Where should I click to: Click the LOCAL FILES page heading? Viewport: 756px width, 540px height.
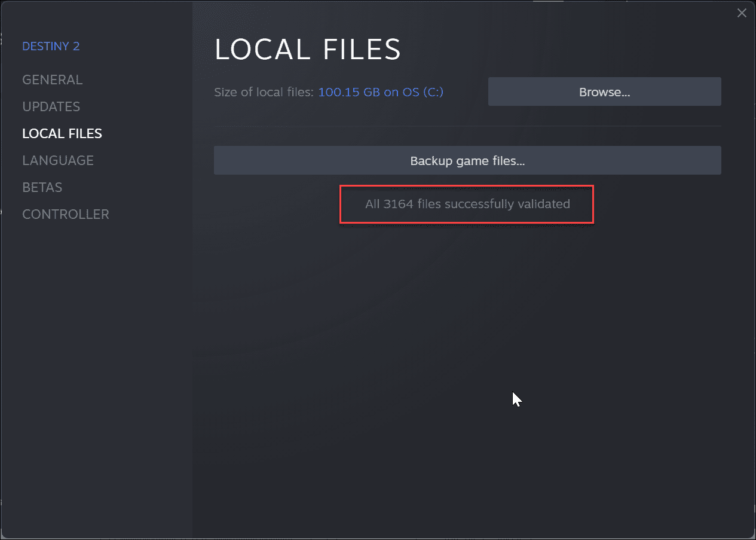[308, 50]
